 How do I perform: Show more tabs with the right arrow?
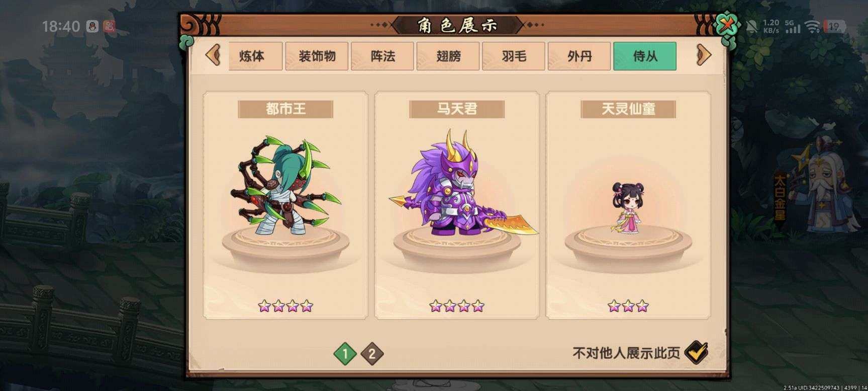(x=704, y=55)
